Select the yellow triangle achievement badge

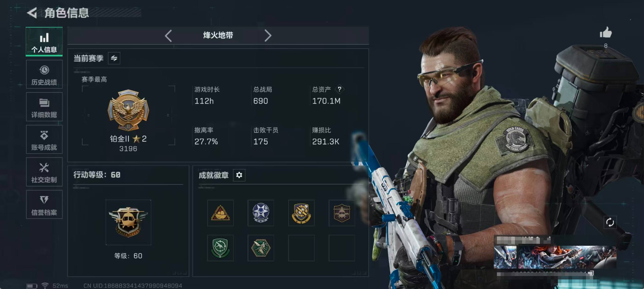click(x=220, y=213)
